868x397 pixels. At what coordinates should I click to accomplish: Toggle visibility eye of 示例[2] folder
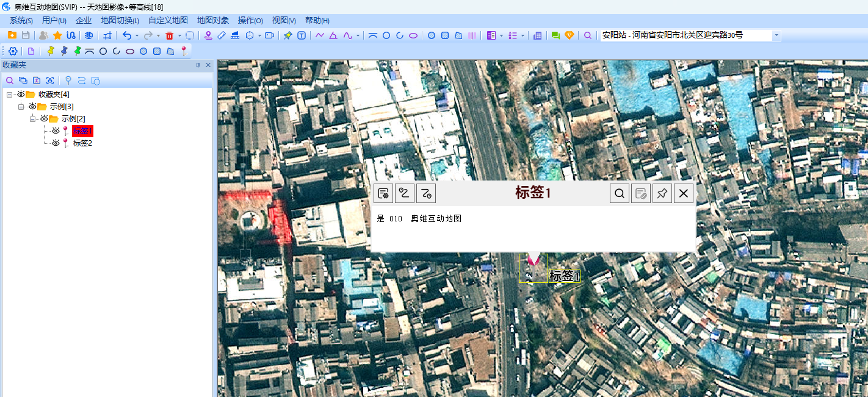click(44, 119)
